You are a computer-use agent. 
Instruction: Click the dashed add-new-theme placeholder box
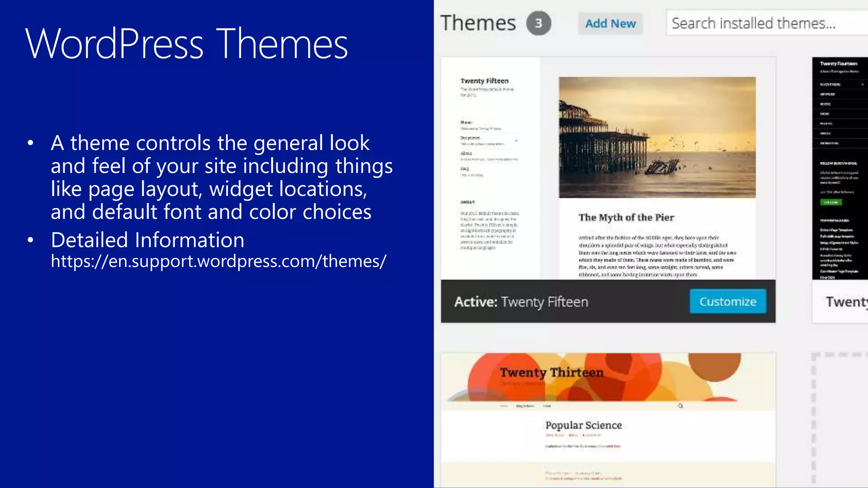(840, 419)
